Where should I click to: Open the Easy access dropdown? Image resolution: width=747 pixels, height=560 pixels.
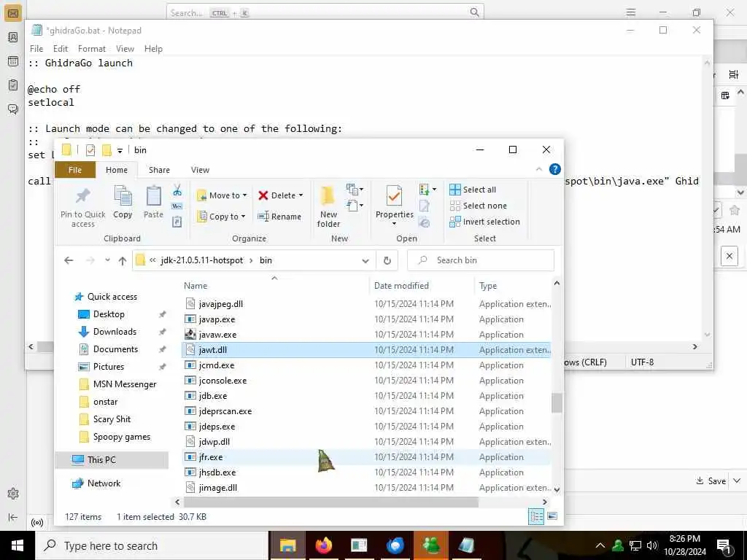[x=355, y=206]
